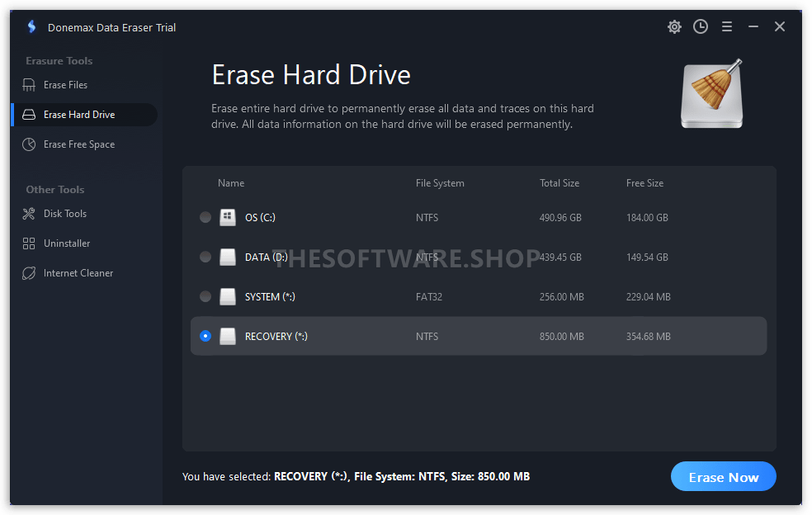Click the broom hard drive illustration
This screenshot has width=812, height=515.
point(712,94)
